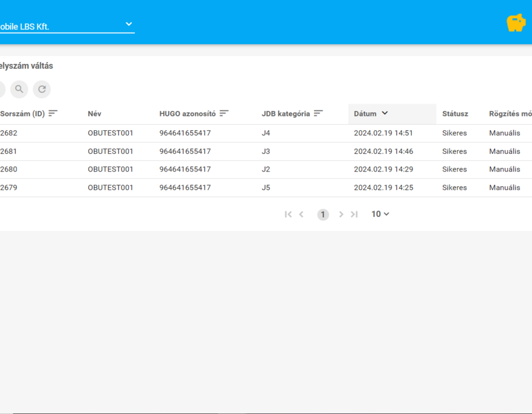
Task: Go to previous page of table
Action: coord(301,214)
